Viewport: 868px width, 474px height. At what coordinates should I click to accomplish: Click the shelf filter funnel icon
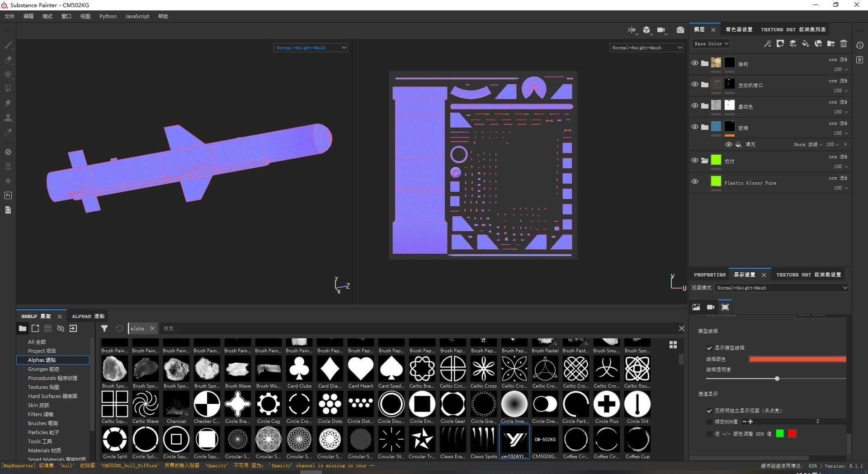(x=104, y=328)
